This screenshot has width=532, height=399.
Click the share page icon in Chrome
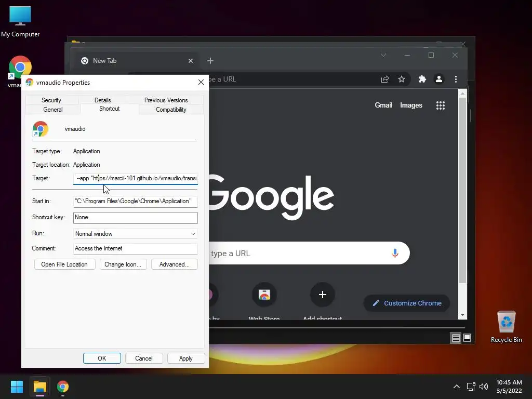385,79
